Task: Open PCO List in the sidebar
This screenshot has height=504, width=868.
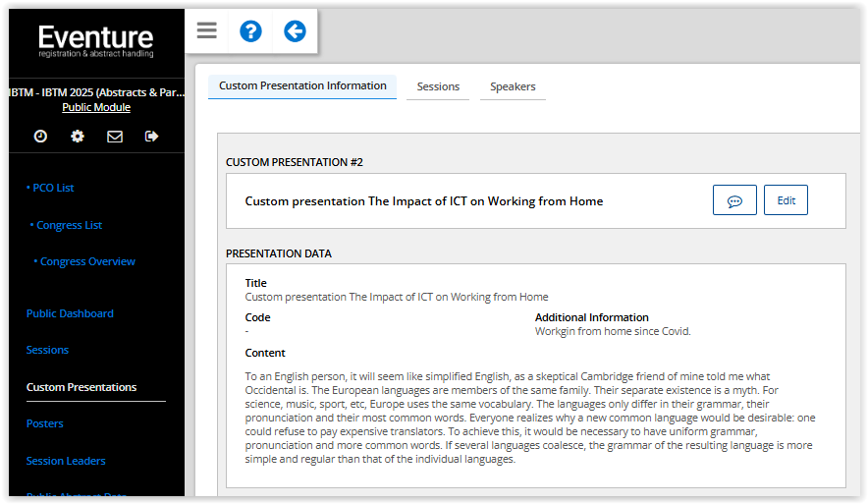Action: [53, 188]
